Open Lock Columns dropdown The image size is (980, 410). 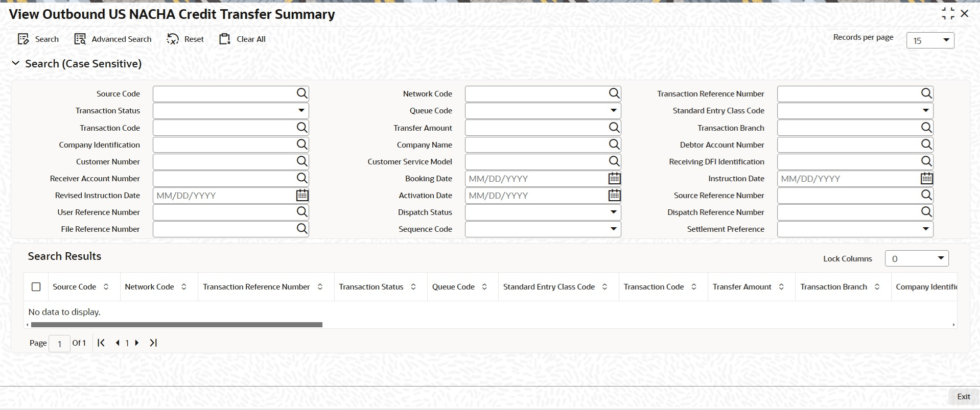point(917,258)
